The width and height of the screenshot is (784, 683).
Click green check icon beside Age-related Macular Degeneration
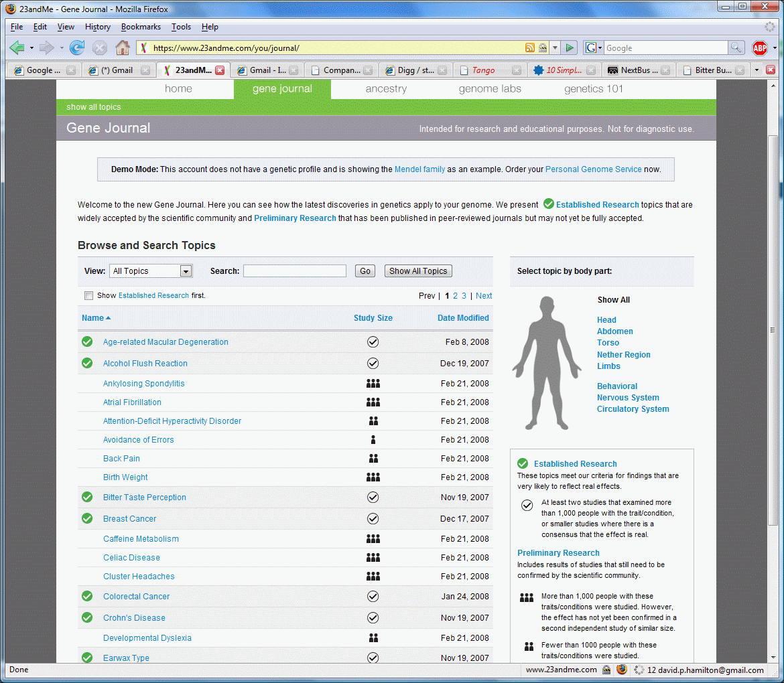click(x=87, y=341)
